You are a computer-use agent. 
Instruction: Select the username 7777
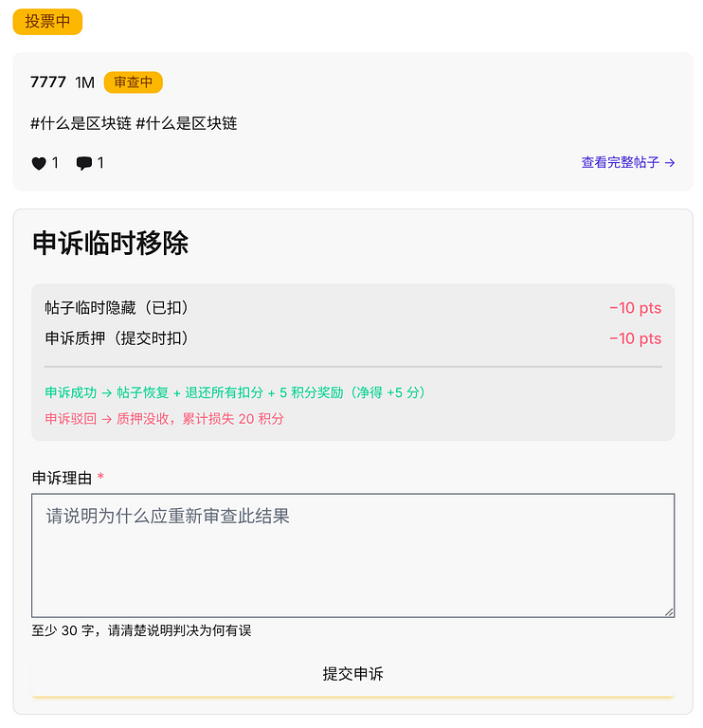[x=48, y=82]
